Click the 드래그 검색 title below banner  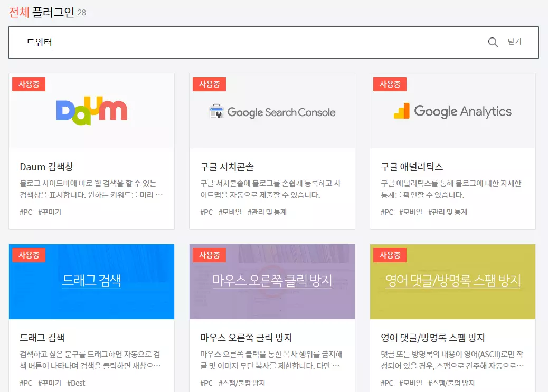pyautogui.click(x=42, y=338)
